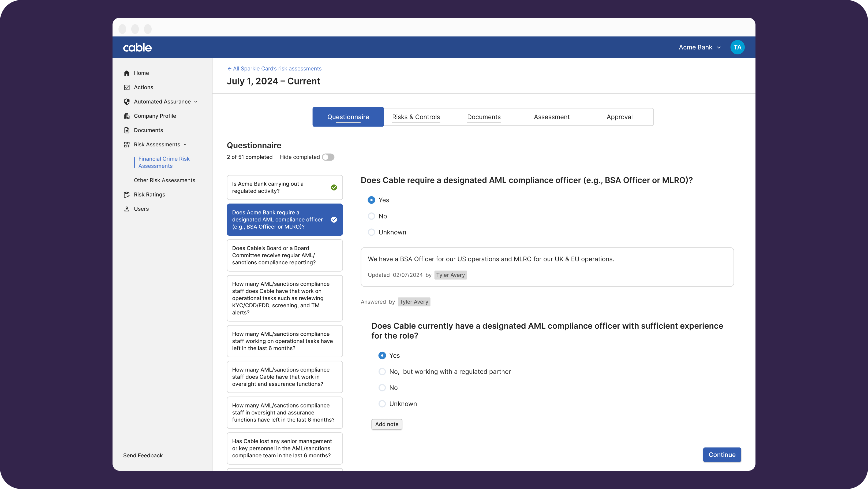Image resolution: width=868 pixels, height=489 pixels.
Task: Click the Users person icon
Action: 127,209
